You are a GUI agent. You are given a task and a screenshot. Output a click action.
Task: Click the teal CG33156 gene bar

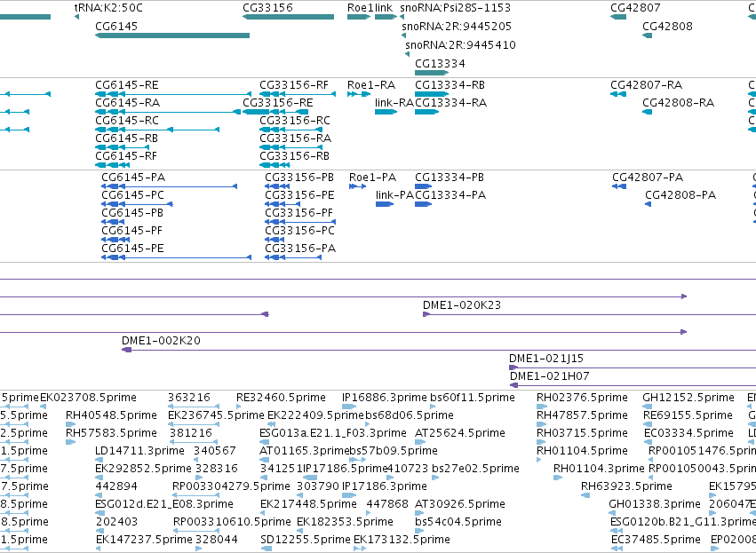pyautogui.click(x=288, y=17)
